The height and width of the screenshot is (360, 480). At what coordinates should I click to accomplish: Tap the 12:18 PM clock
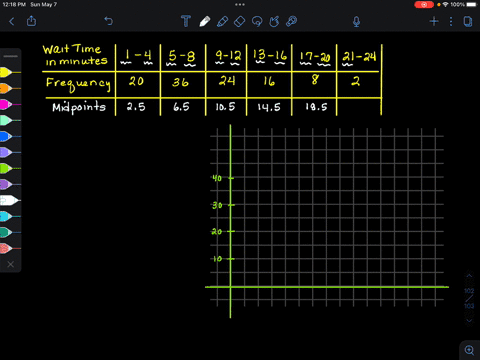14,4
